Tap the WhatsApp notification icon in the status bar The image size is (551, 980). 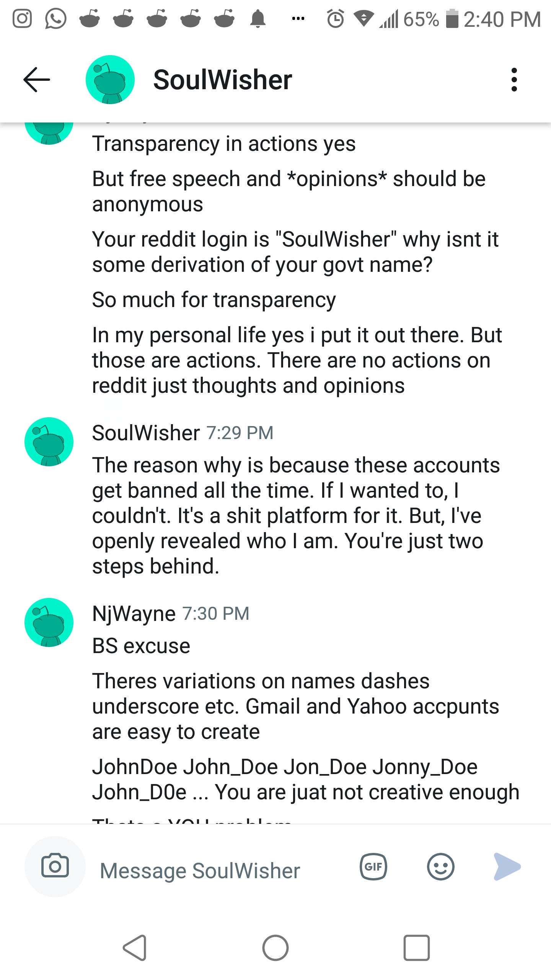coord(56,19)
